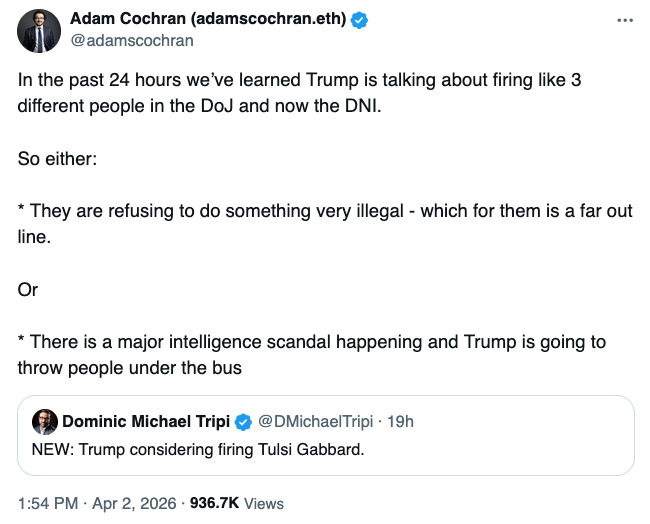The image size is (650, 524).
Task: Visit the @adamscochran handle link
Action: 131,41
